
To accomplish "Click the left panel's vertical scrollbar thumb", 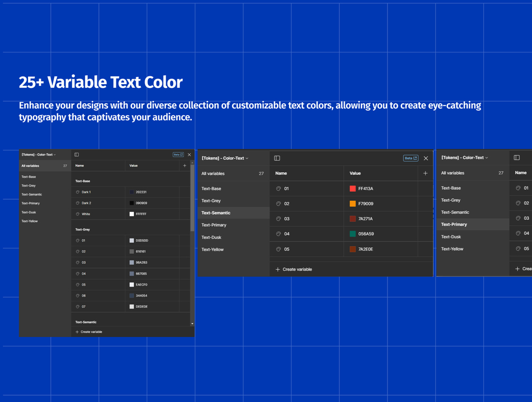I will 192,196.
